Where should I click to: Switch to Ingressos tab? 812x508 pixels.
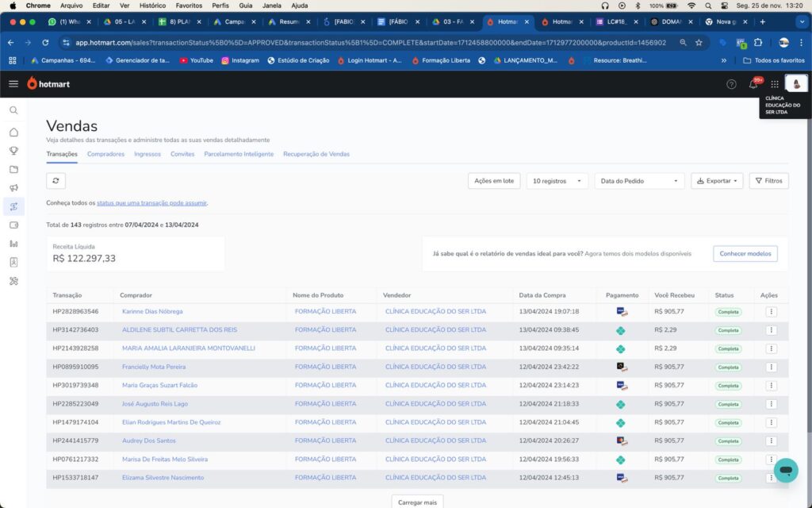click(x=147, y=154)
